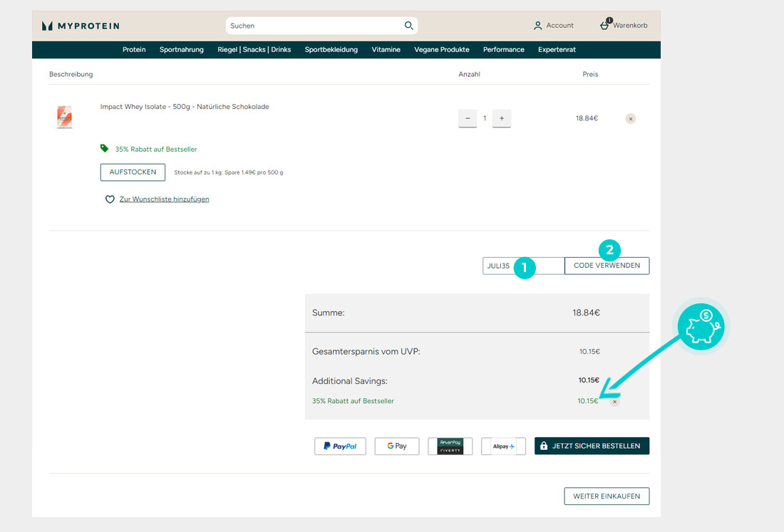
Task: Pay with Alipay+
Action: coord(503,446)
